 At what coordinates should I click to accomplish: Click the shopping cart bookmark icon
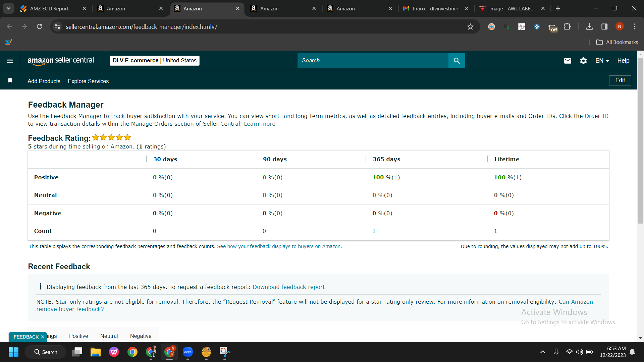(9, 42)
